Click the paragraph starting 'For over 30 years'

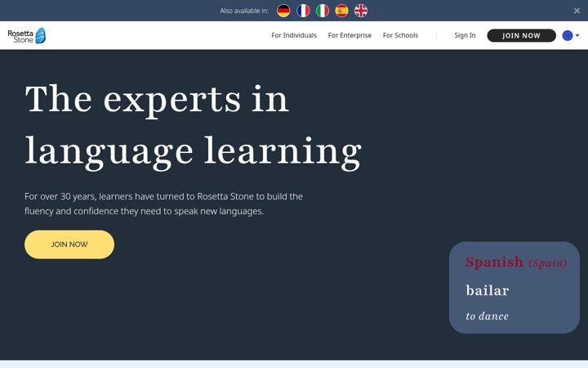pyautogui.click(x=163, y=204)
